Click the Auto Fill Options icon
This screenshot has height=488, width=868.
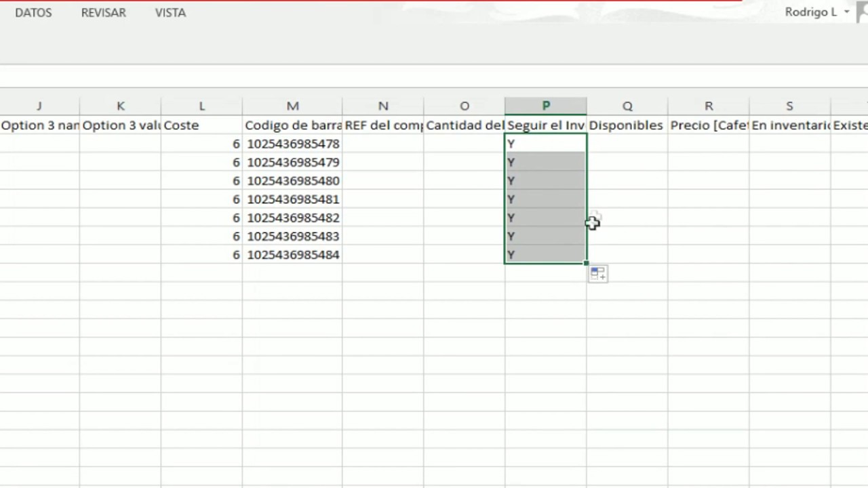[597, 274]
